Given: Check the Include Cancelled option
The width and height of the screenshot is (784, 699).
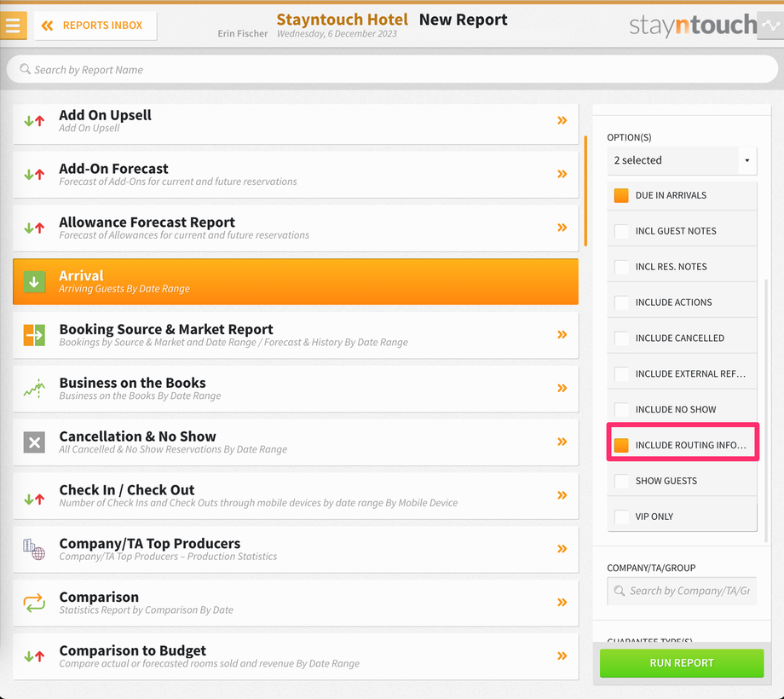Looking at the screenshot, I should coord(621,338).
